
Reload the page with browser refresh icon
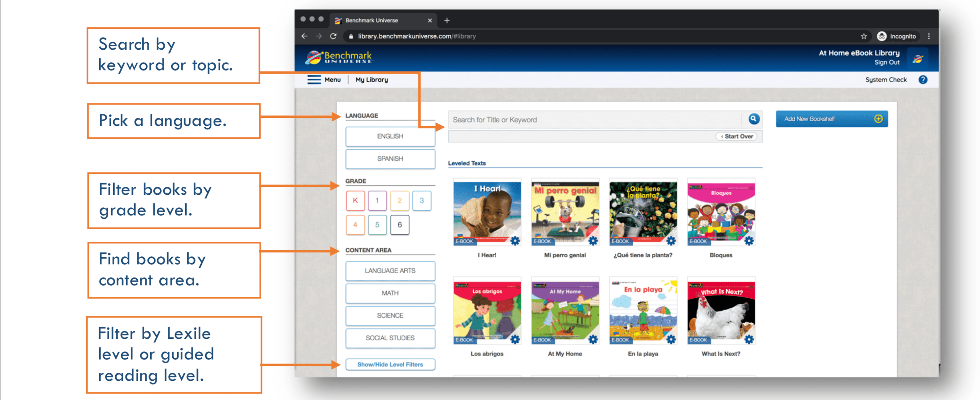pos(333,36)
